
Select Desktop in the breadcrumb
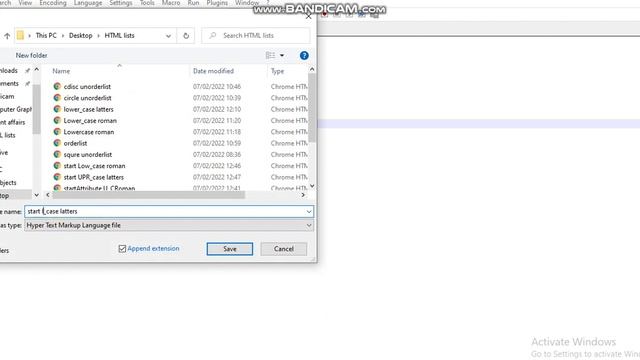(80, 36)
